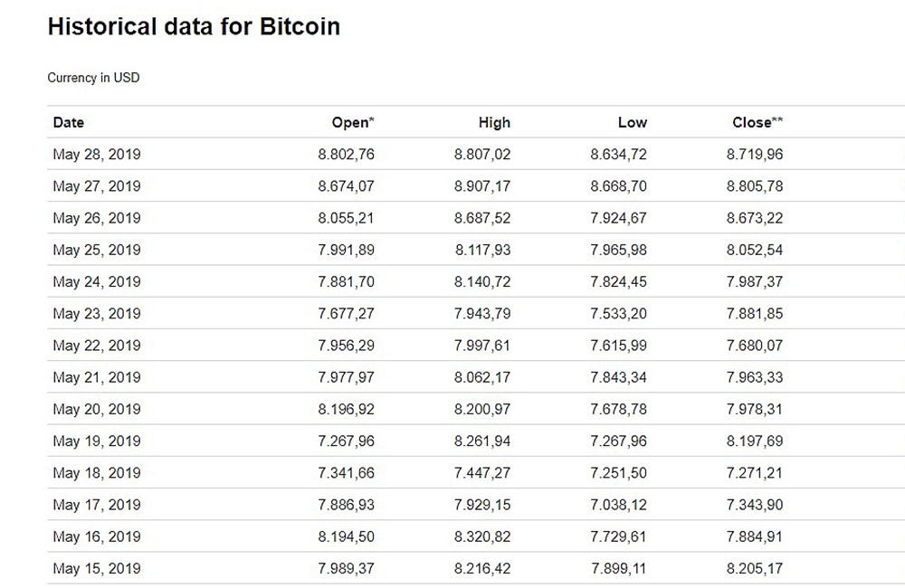Select the May 28, 2019 date cell
Screen dimensions: 905x588
97,155
